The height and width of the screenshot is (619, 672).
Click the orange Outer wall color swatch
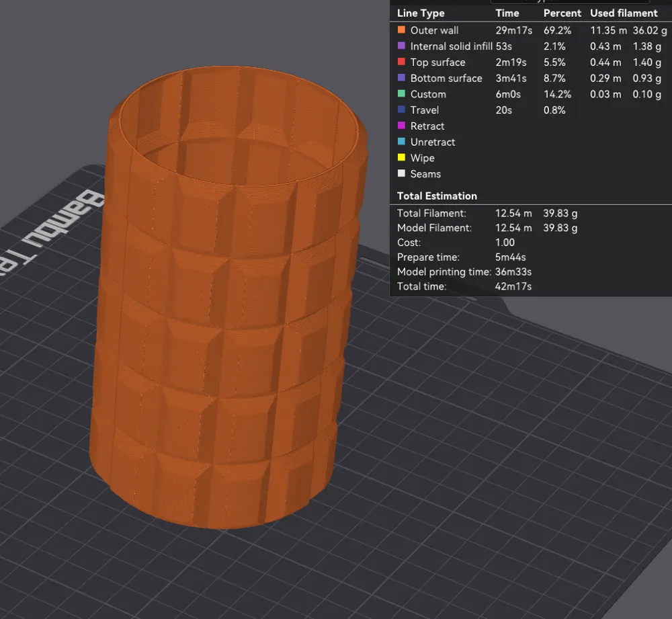401,30
